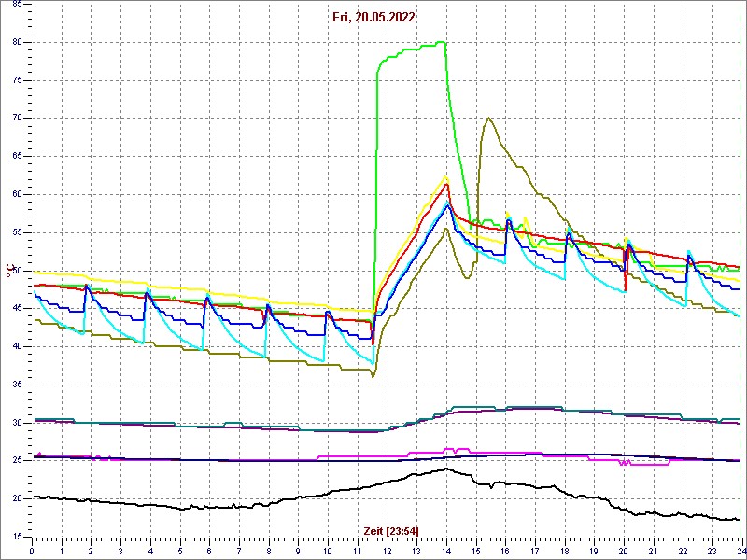Select the 40 value on the temperature axis
747x560 pixels.
pos(15,346)
